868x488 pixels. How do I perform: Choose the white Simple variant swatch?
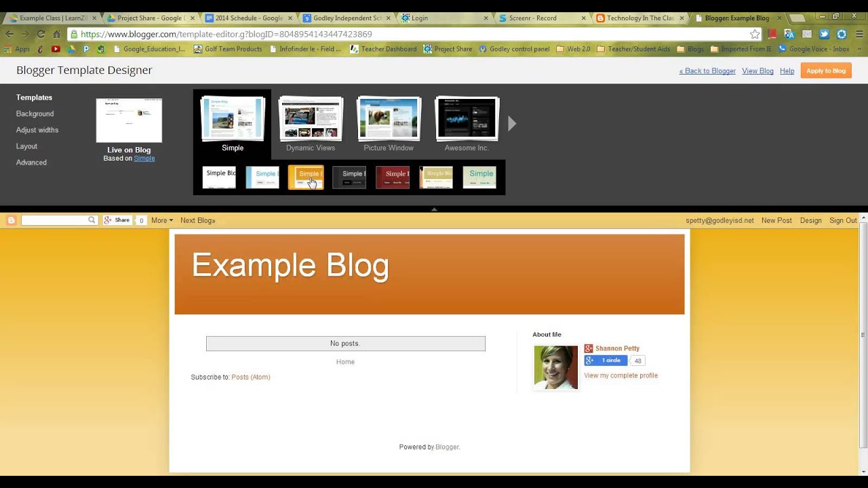[219, 177]
